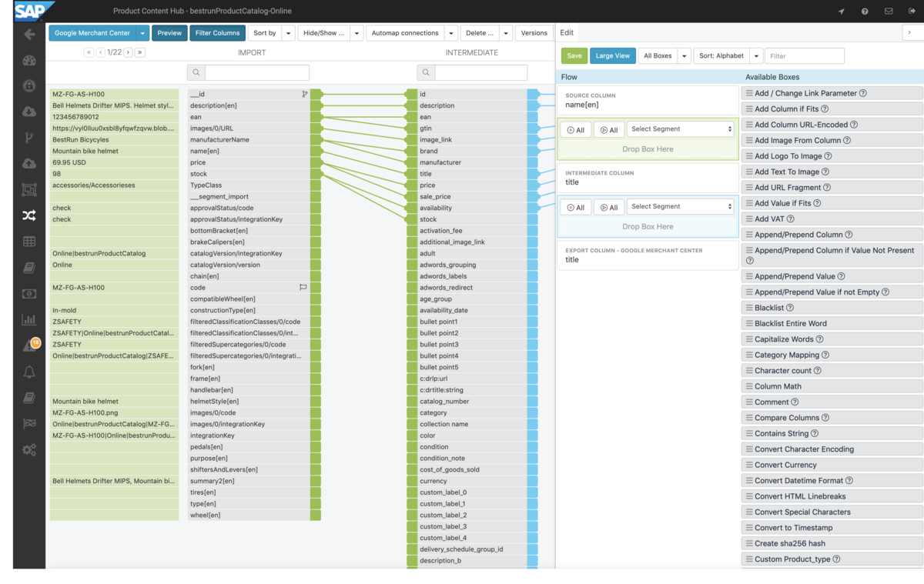
Task: Open the Hide/Show dropdown arrow
Action: (355, 33)
